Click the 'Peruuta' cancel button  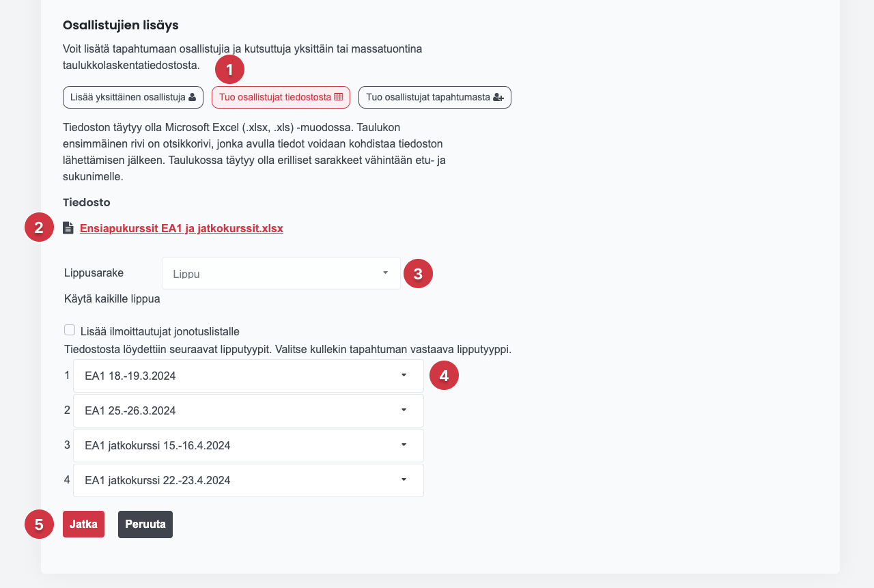145,524
